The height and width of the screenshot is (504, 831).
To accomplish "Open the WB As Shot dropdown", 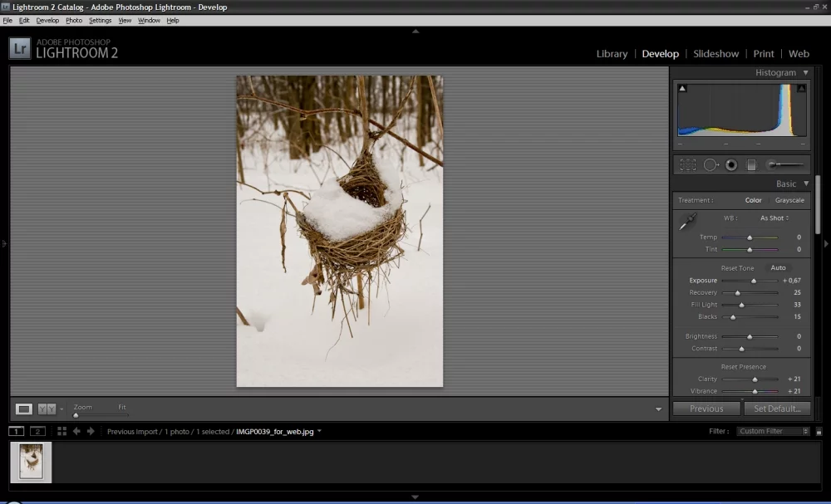I will pyautogui.click(x=774, y=218).
